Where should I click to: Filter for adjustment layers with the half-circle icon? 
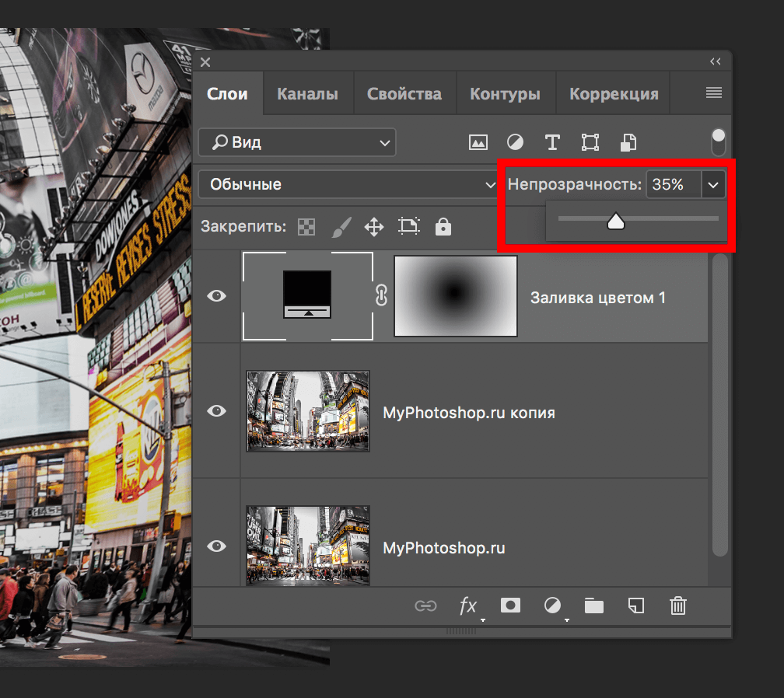pyautogui.click(x=515, y=142)
